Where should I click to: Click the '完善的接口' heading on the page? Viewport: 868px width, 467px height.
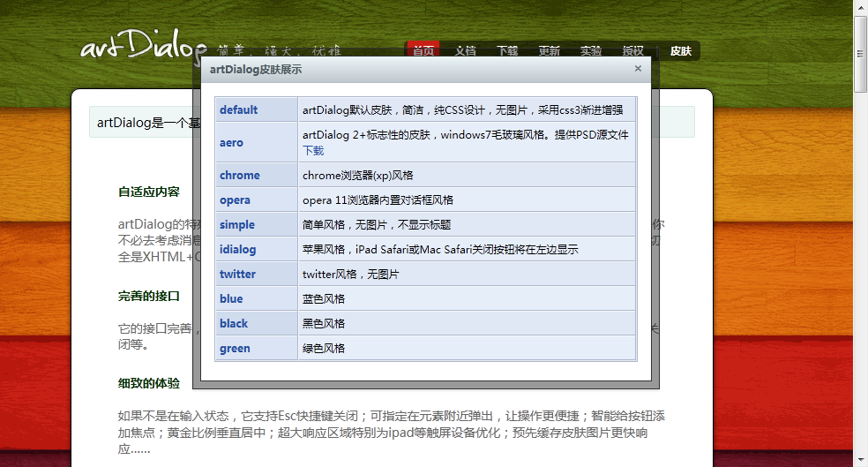click(x=149, y=296)
